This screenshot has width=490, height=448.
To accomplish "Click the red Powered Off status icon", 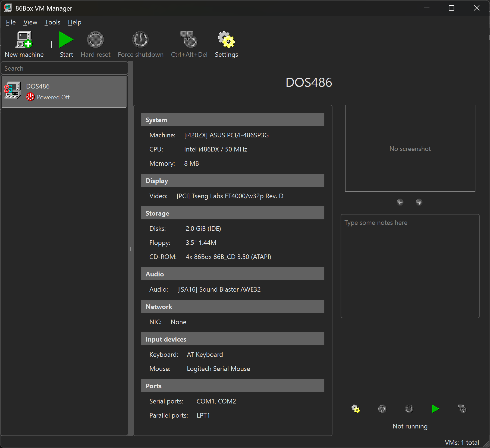I will click(30, 97).
